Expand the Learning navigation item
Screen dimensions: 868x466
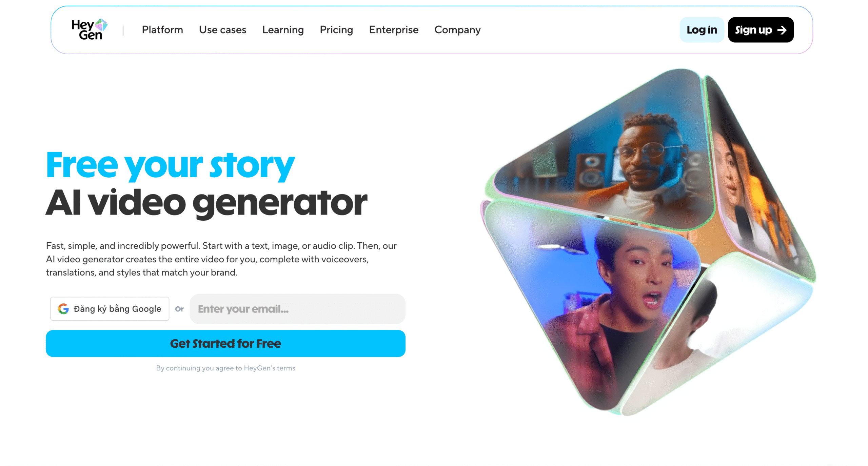coord(283,30)
